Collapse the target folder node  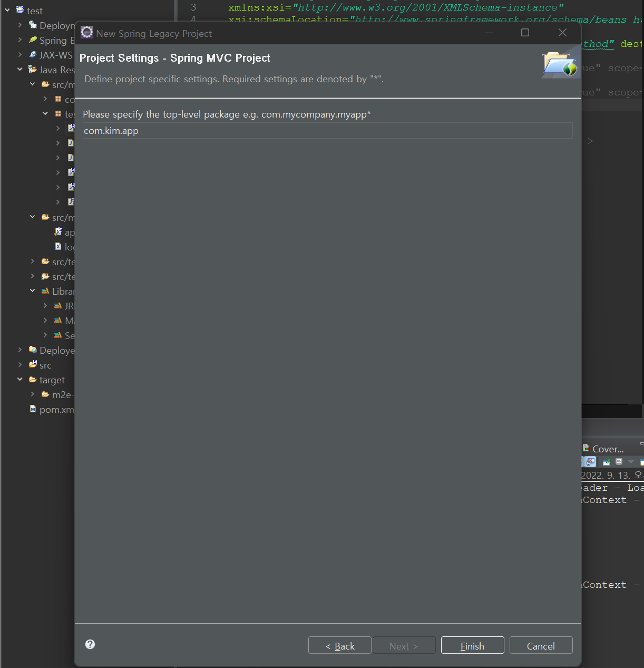(x=20, y=379)
